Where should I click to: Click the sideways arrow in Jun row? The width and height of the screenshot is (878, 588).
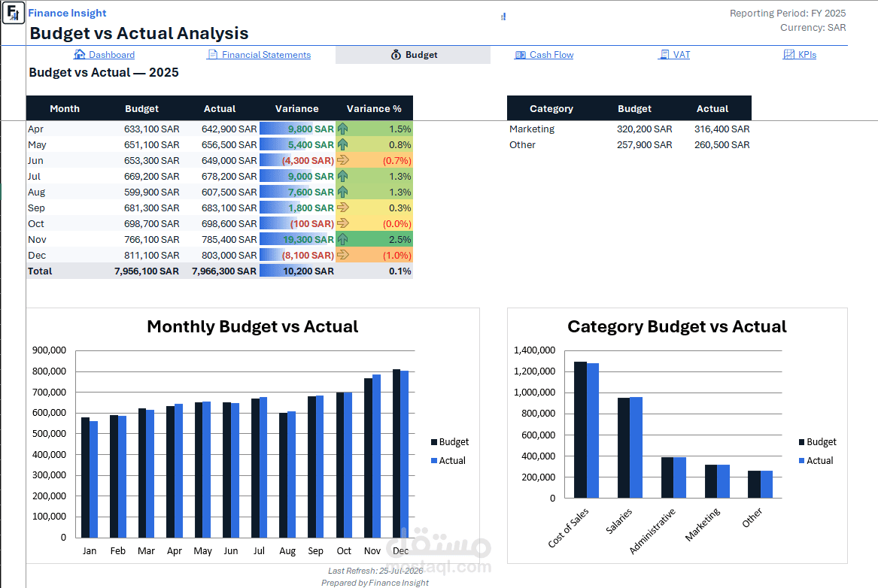[342, 160]
